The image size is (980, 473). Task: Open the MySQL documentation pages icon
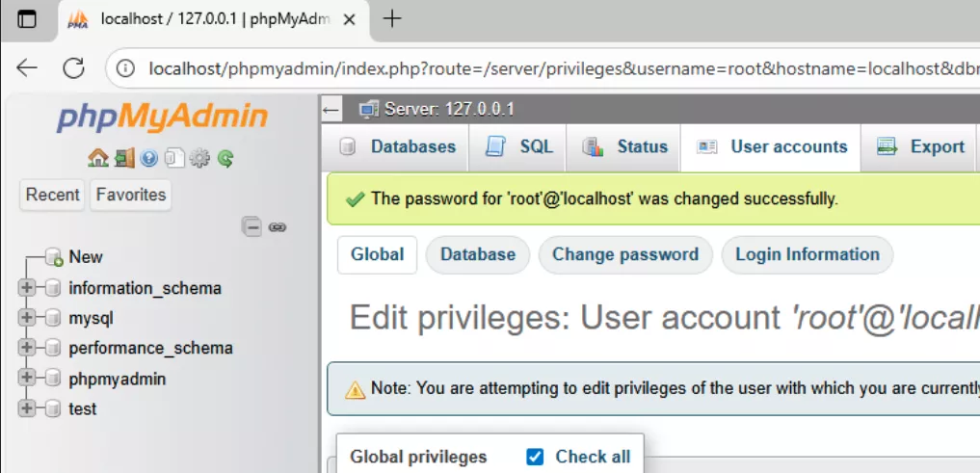pyautogui.click(x=173, y=158)
